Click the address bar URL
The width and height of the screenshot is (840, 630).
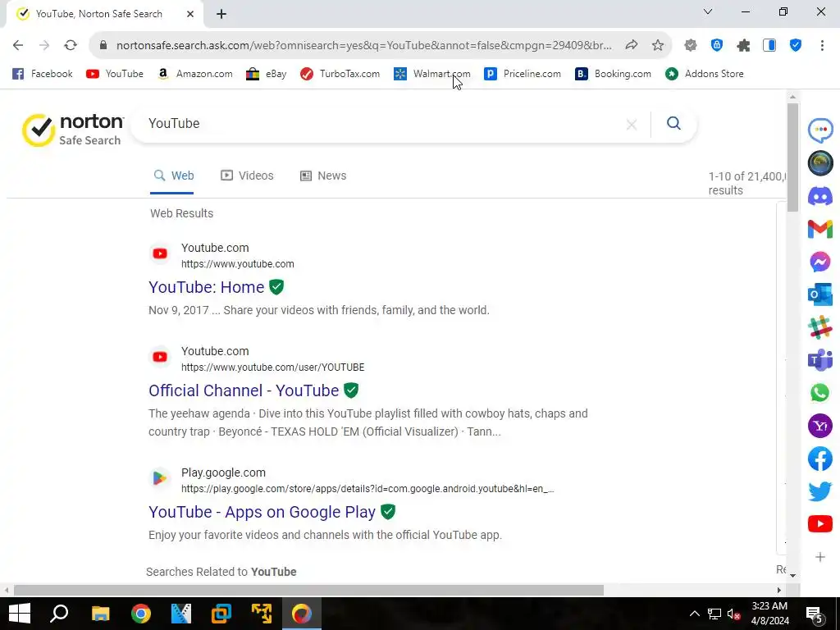pos(364,46)
